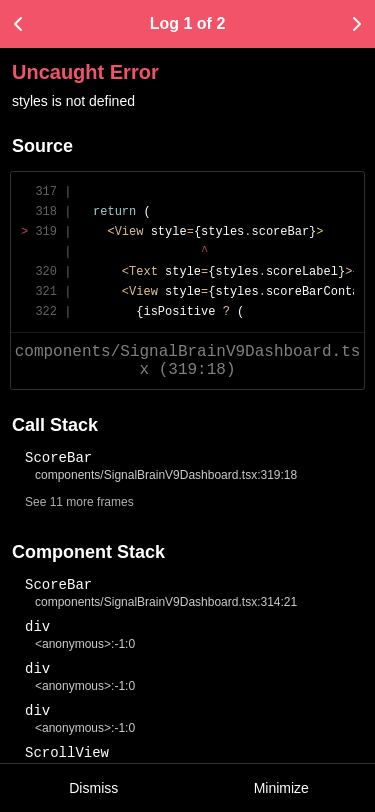The image size is (375, 812).
Task: Go to previous log with left arrow
Action: (18, 24)
